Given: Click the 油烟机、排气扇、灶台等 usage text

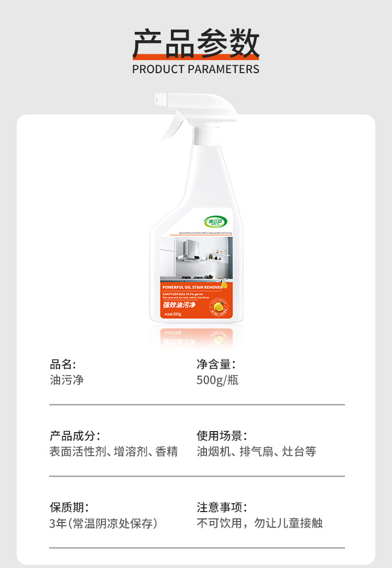Looking at the screenshot, I should coord(257,451).
